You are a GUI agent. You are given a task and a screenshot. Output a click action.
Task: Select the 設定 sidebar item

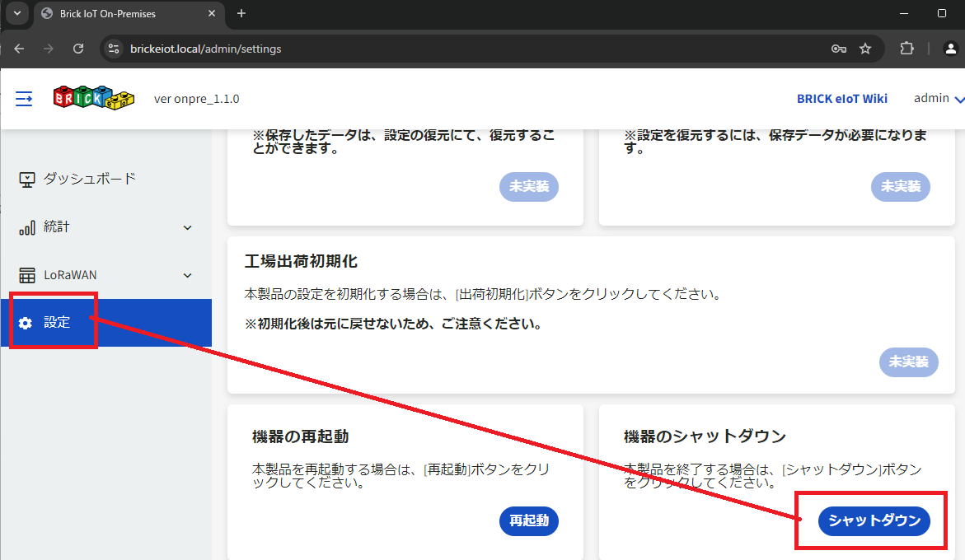[56, 323]
